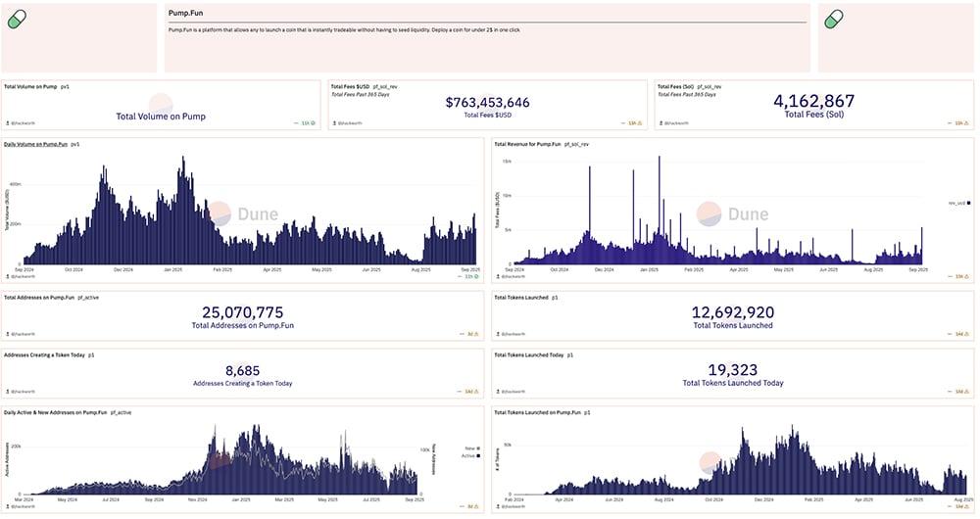Click the pf_active label on Total Addresses card
This screenshot has height=519, width=980.
tap(91, 297)
